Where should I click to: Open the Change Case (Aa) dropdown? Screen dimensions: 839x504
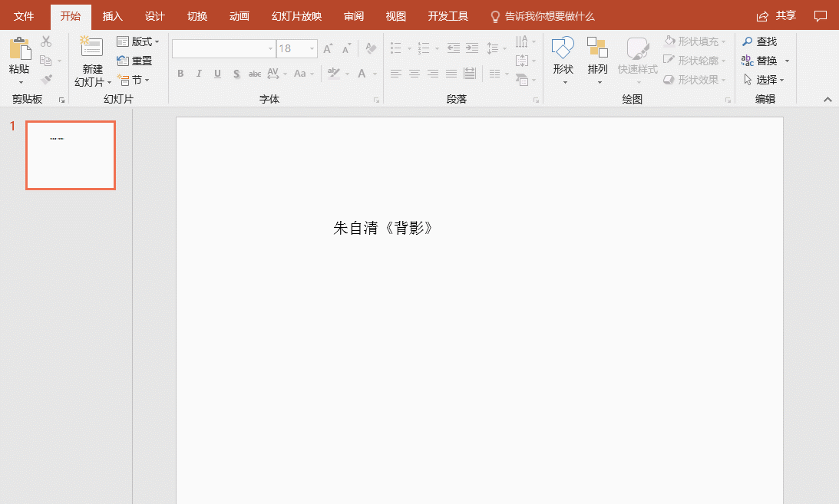pos(303,74)
